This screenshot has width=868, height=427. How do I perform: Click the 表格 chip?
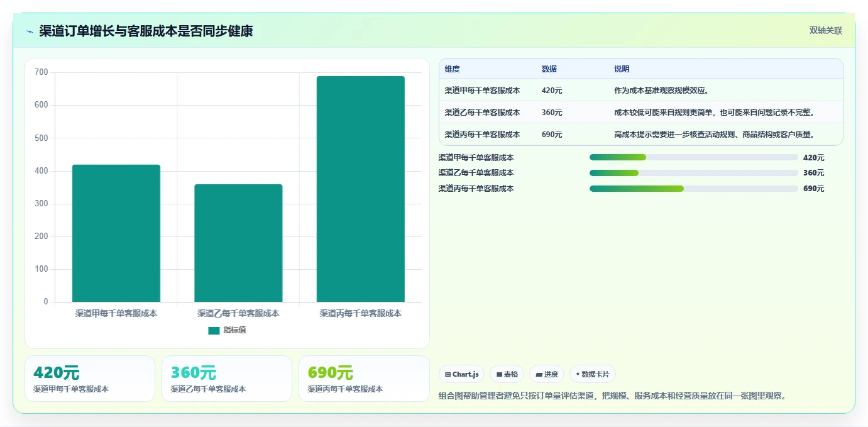click(507, 374)
